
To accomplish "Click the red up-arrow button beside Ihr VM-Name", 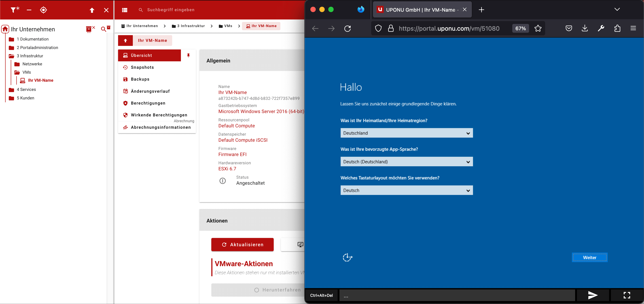I will 125,41.
